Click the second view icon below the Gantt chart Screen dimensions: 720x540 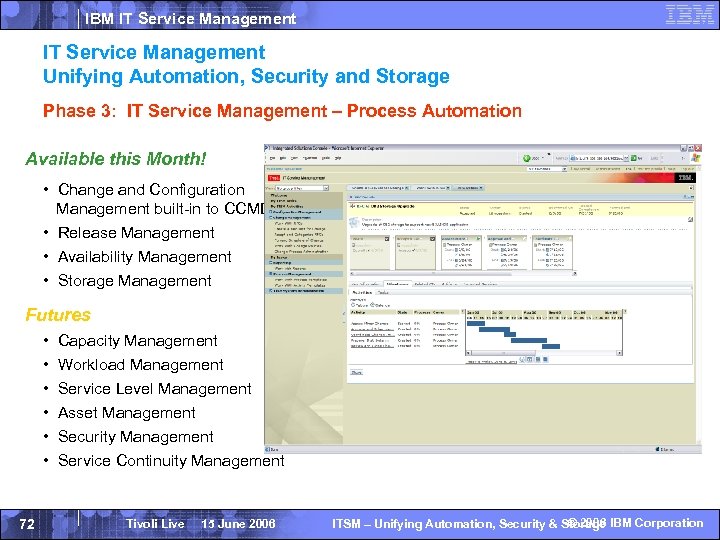click(529, 360)
